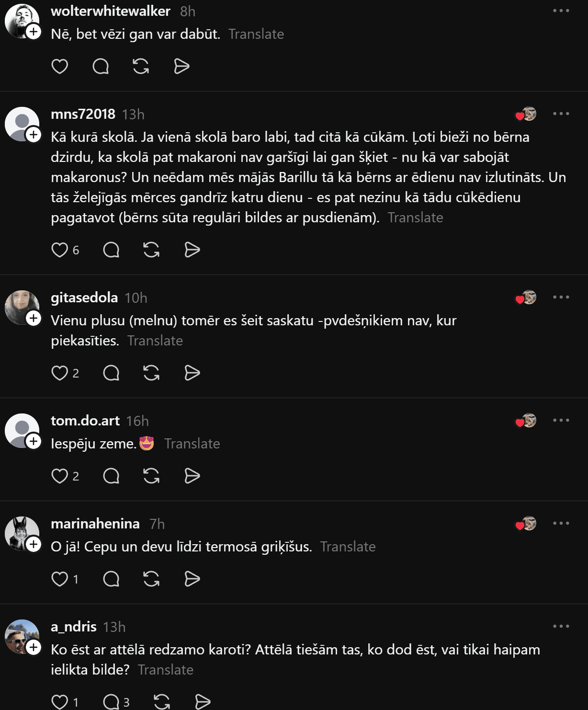Open replies on a_ndris comment
This screenshot has width=588, height=710.
(x=111, y=702)
